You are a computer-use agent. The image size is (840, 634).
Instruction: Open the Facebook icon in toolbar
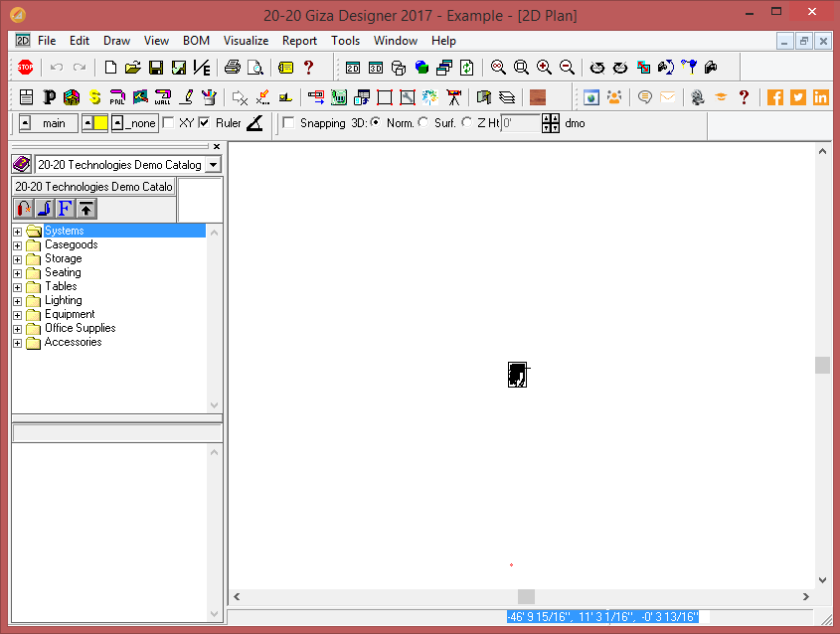[x=775, y=97]
